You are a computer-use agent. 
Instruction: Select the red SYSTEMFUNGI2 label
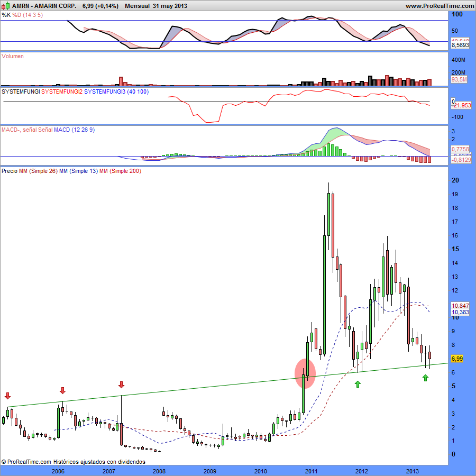62,91
